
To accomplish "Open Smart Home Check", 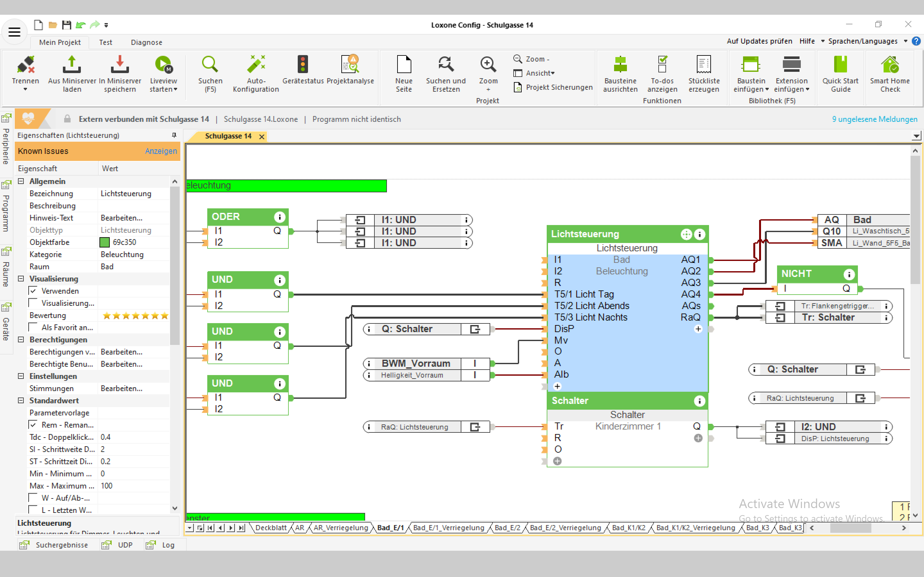I will tap(890, 65).
